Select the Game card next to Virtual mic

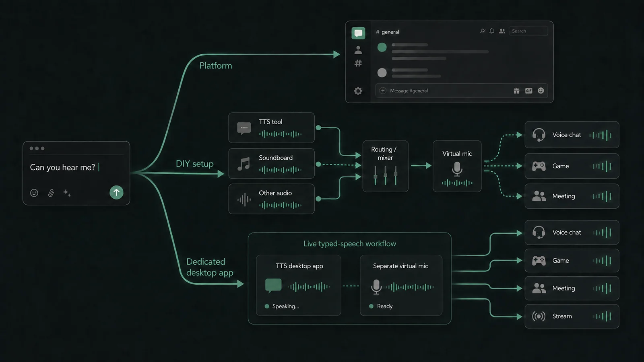(x=572, y=166)
